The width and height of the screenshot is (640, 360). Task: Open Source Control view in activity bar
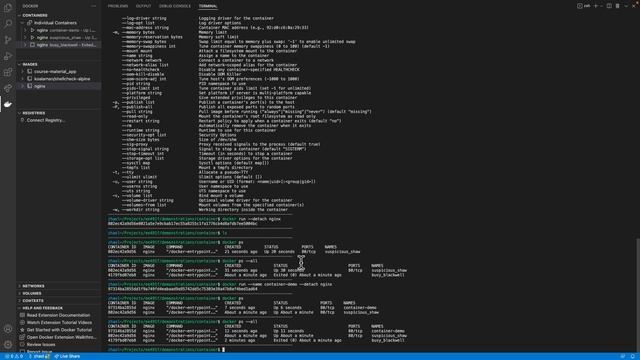pyautogui.click(x=8, y=40)
